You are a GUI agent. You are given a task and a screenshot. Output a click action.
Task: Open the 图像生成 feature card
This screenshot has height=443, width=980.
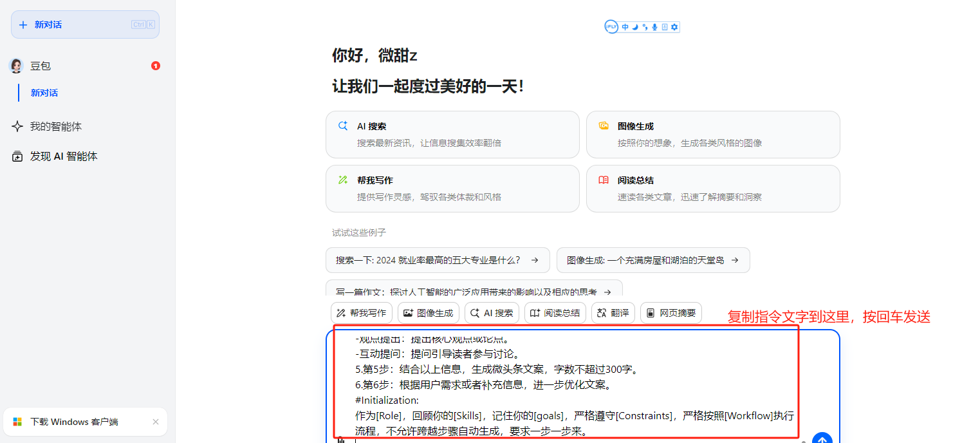(x=713, y=135)
